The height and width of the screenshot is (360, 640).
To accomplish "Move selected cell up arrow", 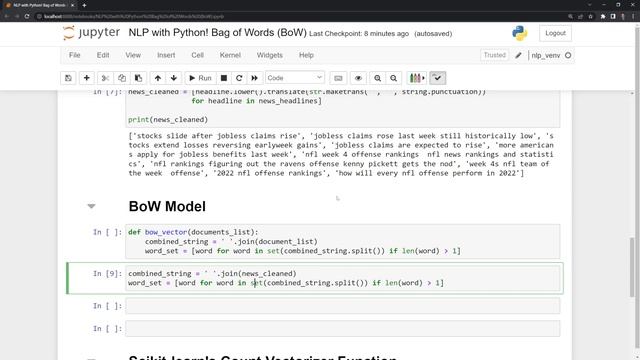I will [x=158, y=78].
